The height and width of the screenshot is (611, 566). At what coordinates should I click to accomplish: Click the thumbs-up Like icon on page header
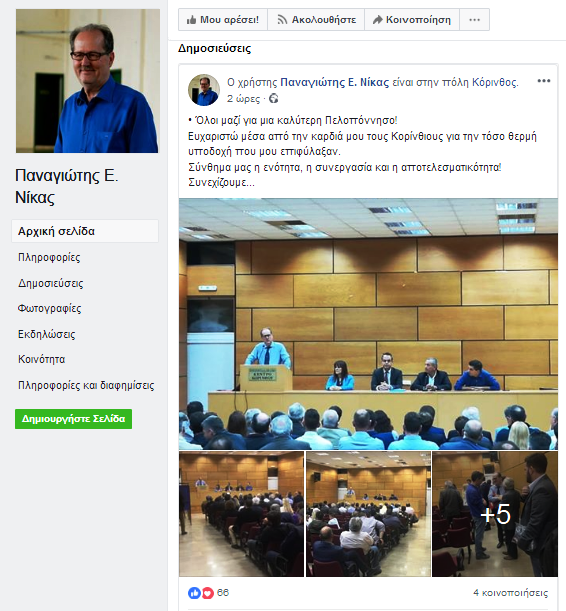(191, 19)
